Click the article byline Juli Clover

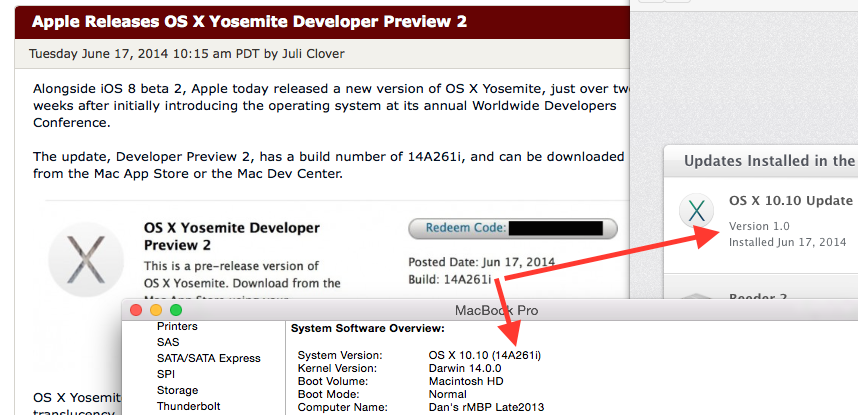click(314, 54)
